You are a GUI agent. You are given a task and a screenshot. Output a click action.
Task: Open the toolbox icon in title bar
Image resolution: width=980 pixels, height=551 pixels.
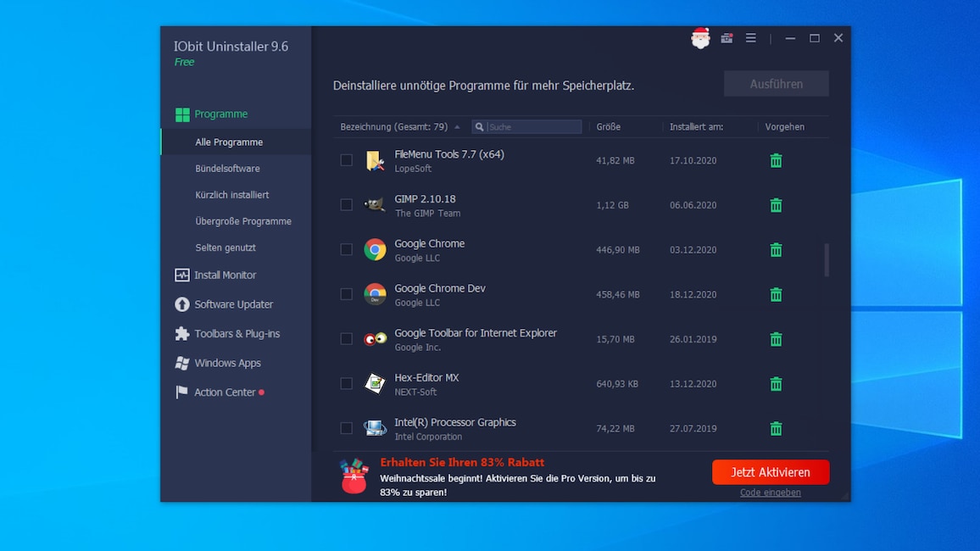pos(727,38)
